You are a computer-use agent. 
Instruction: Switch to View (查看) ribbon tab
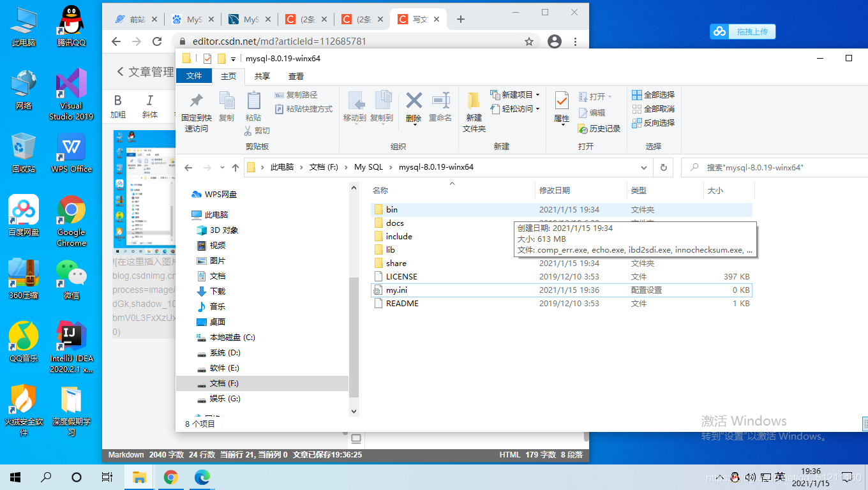tap(296, 76)
